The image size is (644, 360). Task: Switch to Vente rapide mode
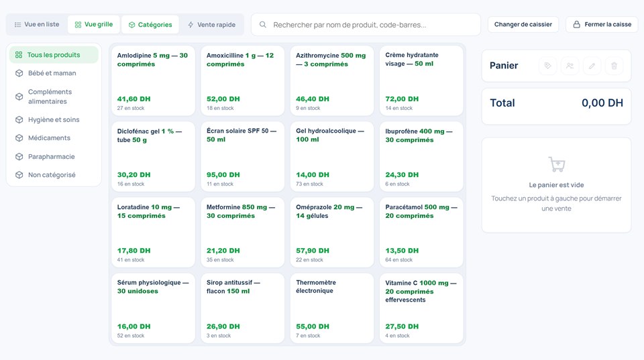(x=211, y=24)
